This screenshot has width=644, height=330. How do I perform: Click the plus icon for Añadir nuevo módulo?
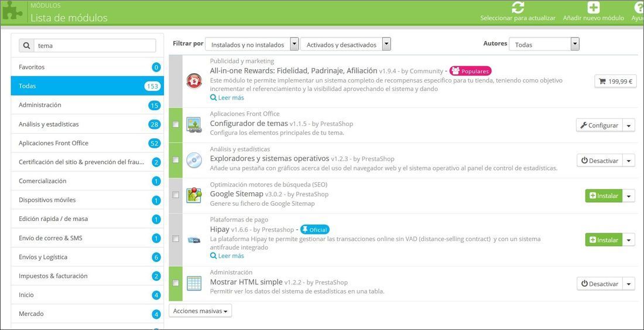pos(593,8)
